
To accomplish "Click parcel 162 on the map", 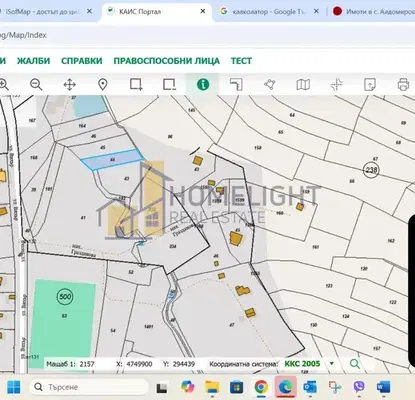I will [391, 241].
